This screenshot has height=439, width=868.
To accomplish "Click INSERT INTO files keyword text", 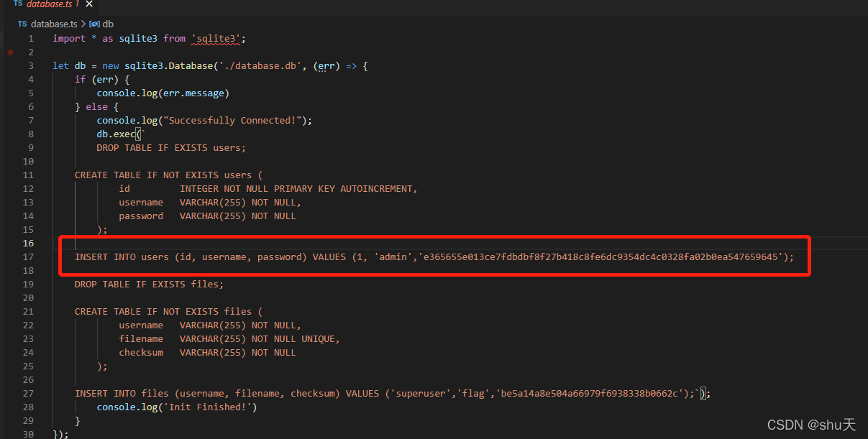I will click(x=122, y=394).
